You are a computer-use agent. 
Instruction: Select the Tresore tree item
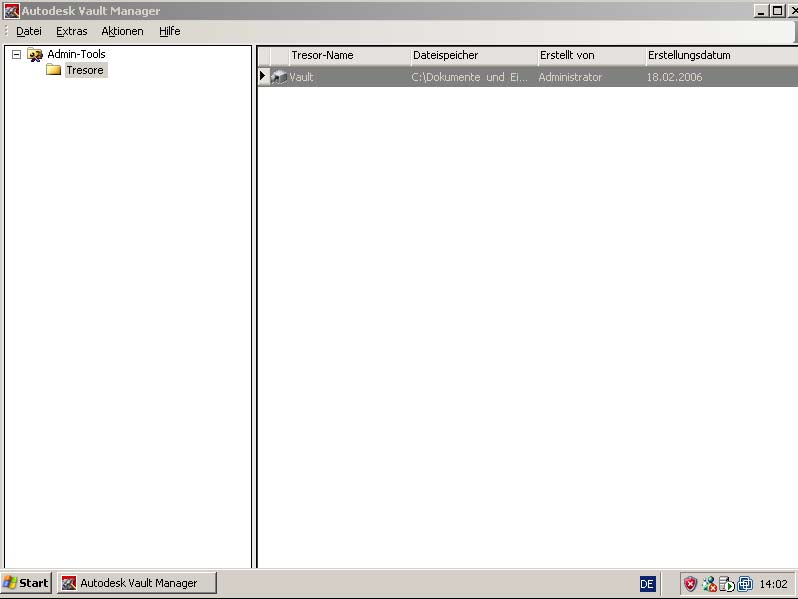point(85,70)
